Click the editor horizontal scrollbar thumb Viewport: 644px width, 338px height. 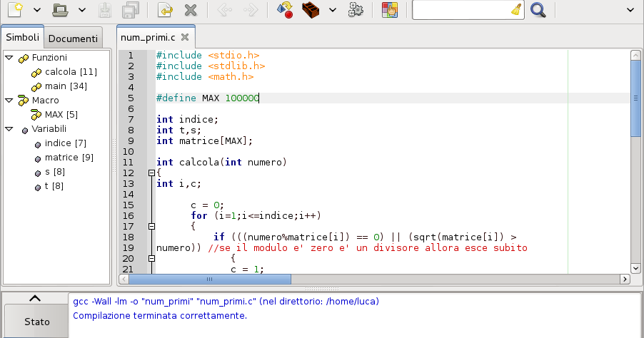tap(210, 280)
